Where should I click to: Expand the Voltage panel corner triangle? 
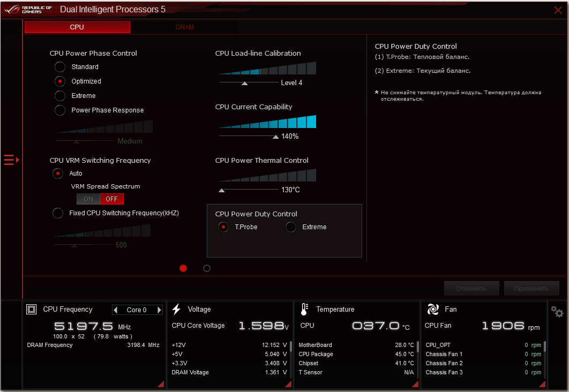pyautogui.click(x=289, y=385)
